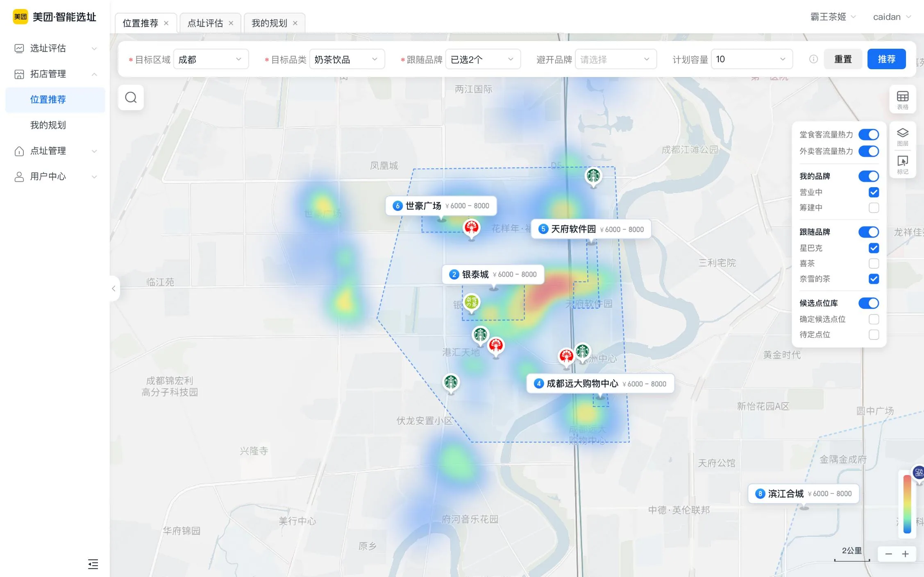The height and width of the screenshot is (577, 924).
Task: Open the 银泰城 location card
Action: [493, 275]
